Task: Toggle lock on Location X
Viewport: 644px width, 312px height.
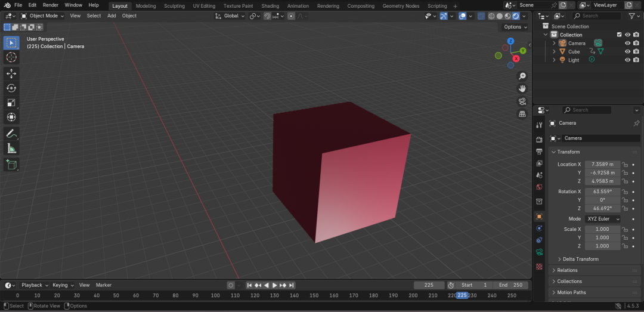Action: tap(625, 165)
